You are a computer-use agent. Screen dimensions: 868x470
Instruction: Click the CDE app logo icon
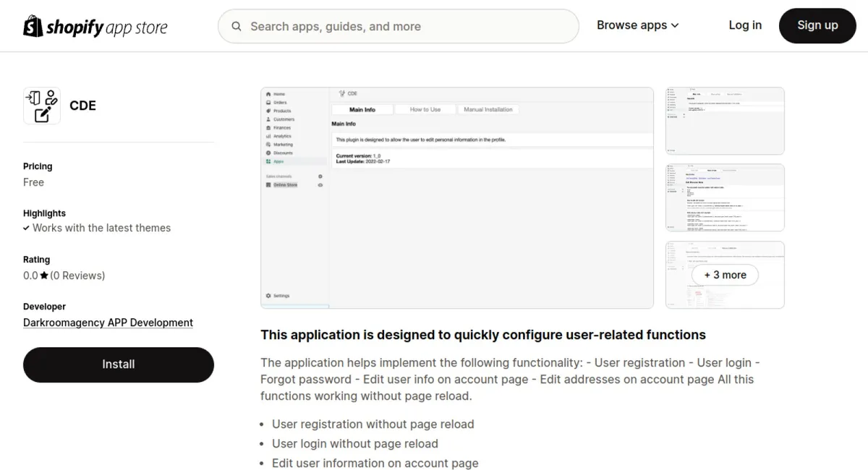point(42,106)
